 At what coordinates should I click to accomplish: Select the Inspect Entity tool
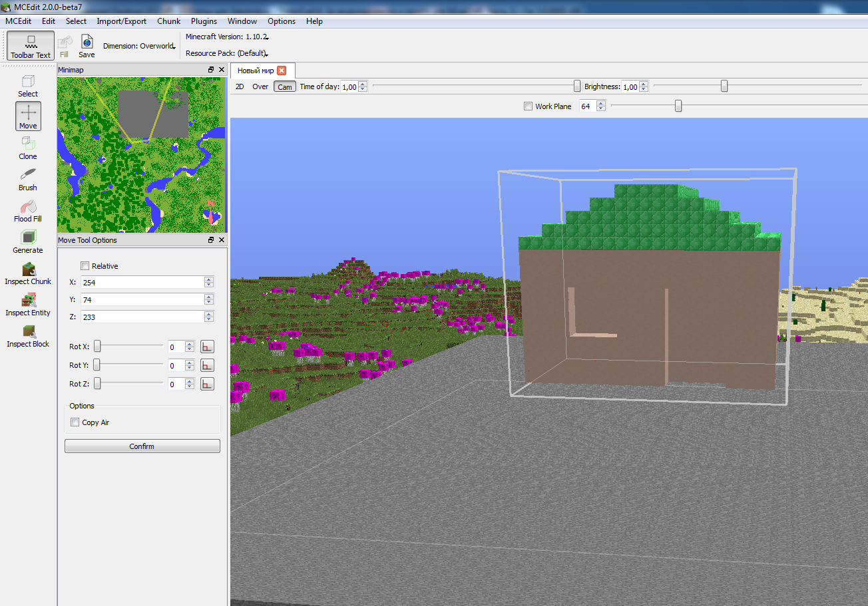pos(28,304)
